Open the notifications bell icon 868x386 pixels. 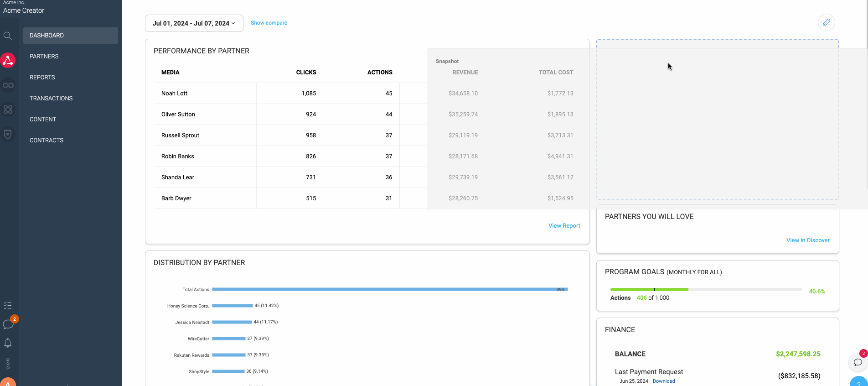(8, 343)
